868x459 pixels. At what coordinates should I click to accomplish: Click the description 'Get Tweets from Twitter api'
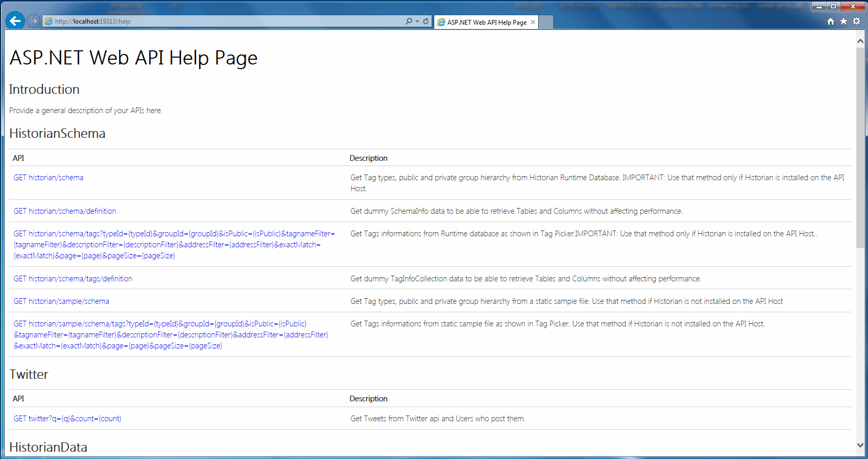438,419
